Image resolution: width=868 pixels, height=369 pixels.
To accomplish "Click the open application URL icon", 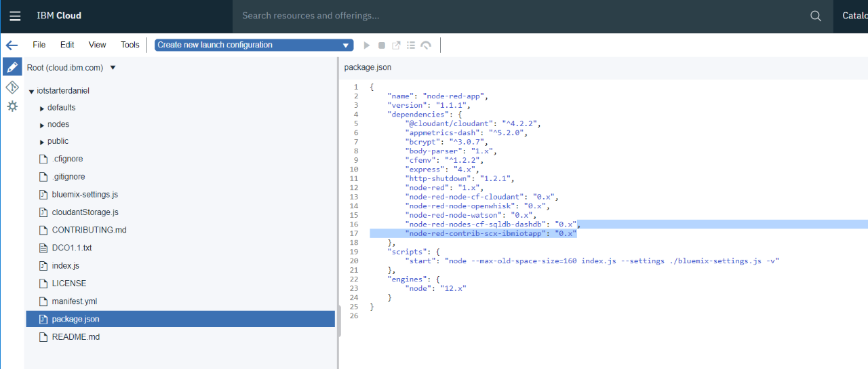I will click(x=397, y=45).
